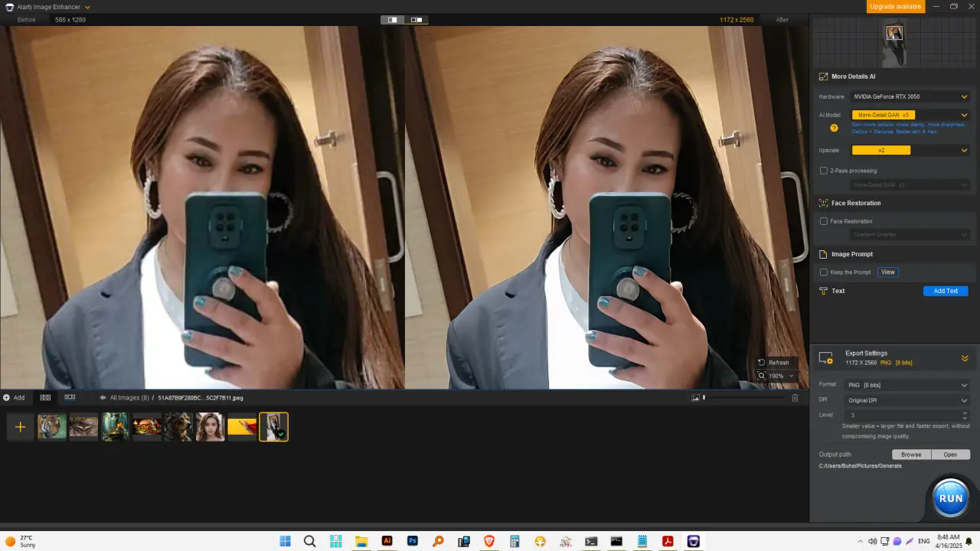
Task: Click the More Details AI section icon
Action: click(824, 77)
